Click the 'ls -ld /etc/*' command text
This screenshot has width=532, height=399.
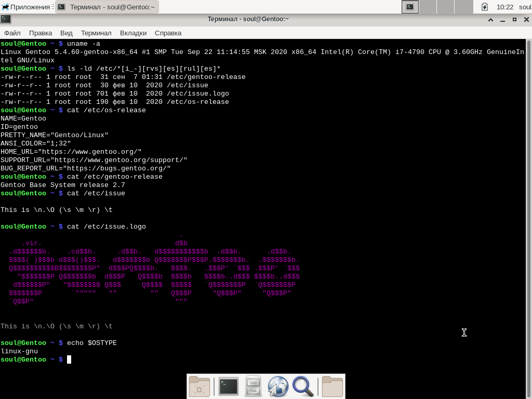144,69
